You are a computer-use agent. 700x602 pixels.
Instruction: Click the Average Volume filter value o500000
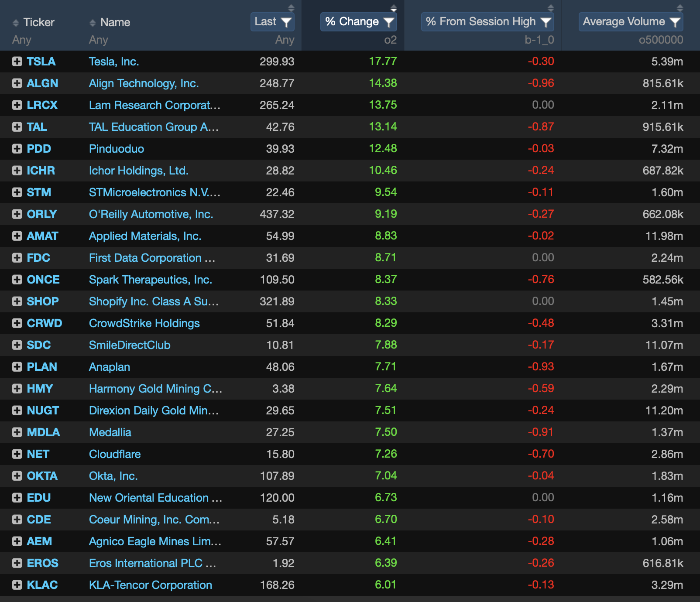[661, 40]
